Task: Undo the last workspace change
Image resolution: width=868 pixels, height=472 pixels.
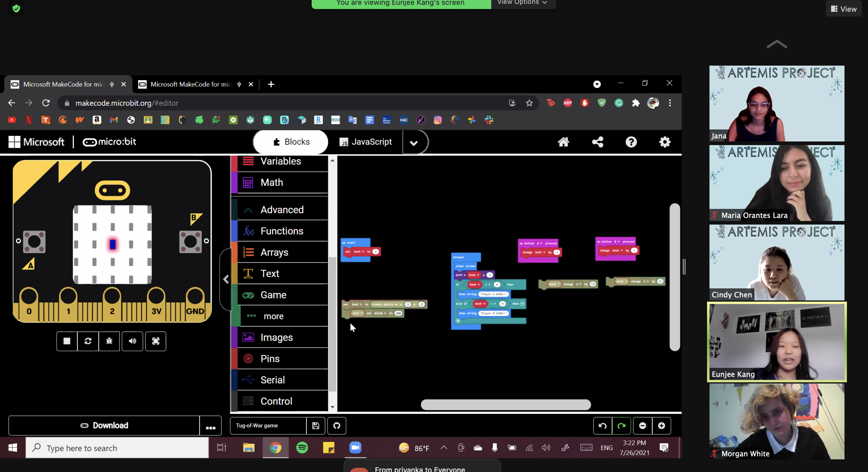Action: 602,426
